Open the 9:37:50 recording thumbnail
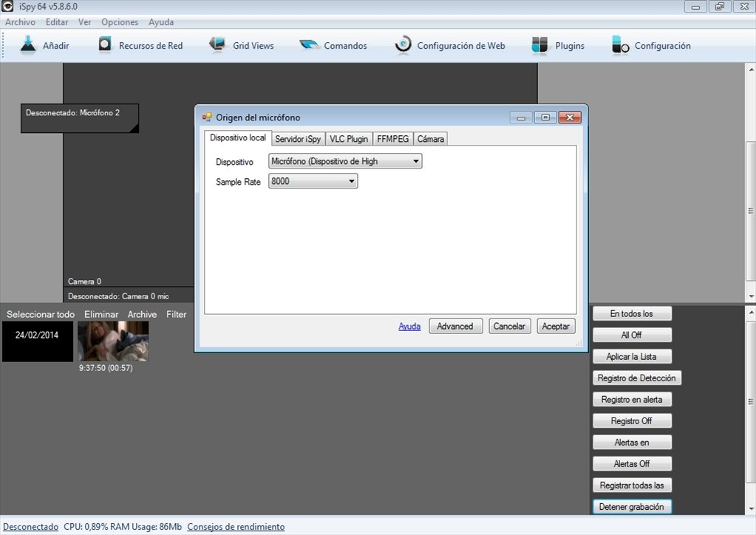The width and height of the screenshot is (756, 535). tap(113, 341)
